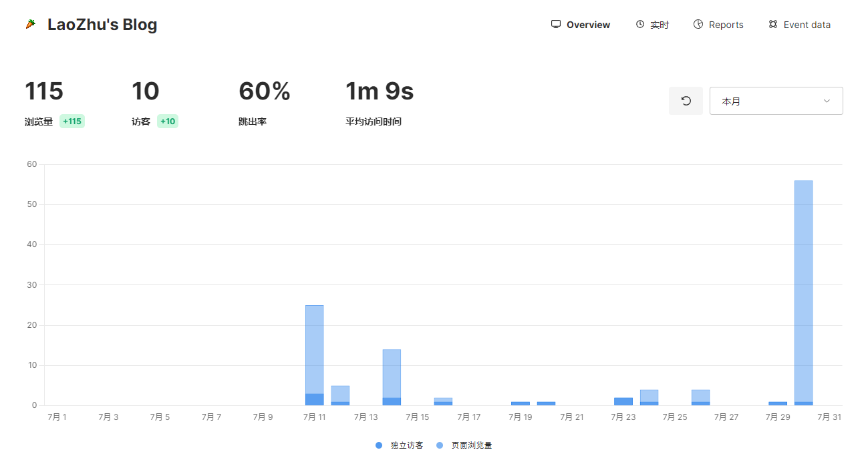
Task: Click the 7月 26 bar in chart
Action: coord(700,397)
